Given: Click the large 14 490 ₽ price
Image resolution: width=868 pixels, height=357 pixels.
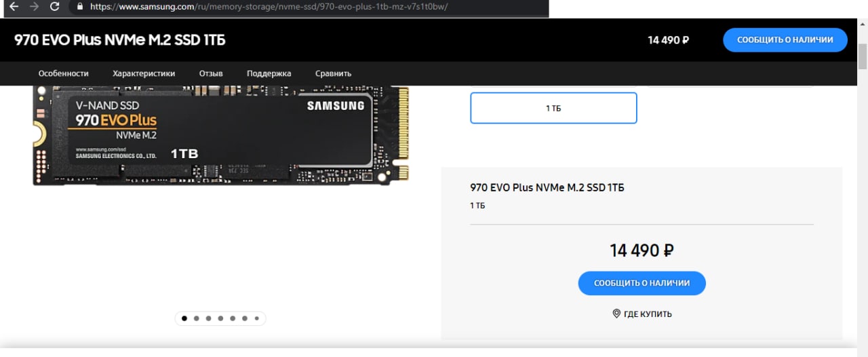Looking at the screenshot, I should pos(642,250).
